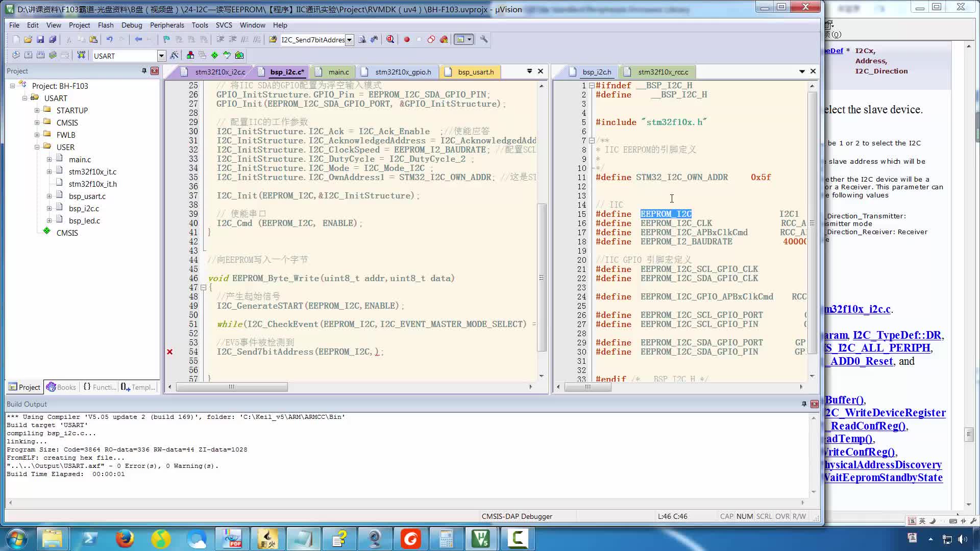Open Find in Files icon

coord(273,39)
